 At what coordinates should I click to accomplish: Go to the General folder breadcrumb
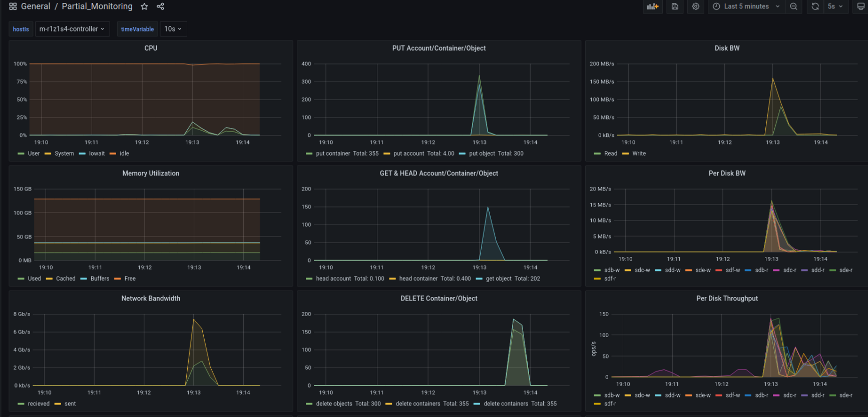[36, 6]
